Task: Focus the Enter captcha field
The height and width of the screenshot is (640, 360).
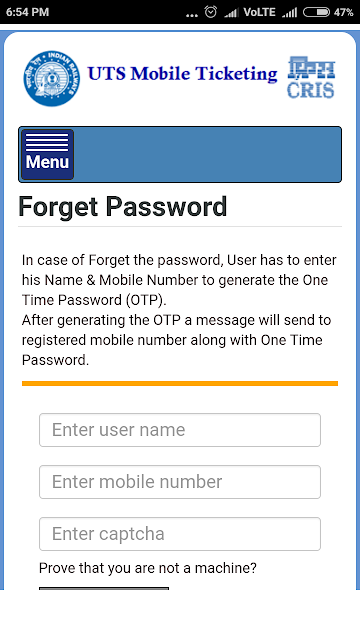Action: (180, 534)
